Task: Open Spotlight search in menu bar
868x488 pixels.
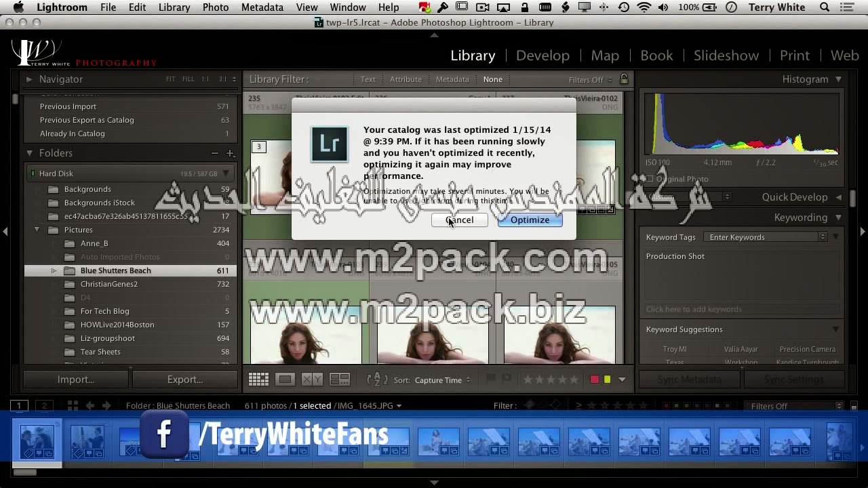Action: [x=825, y=7]
